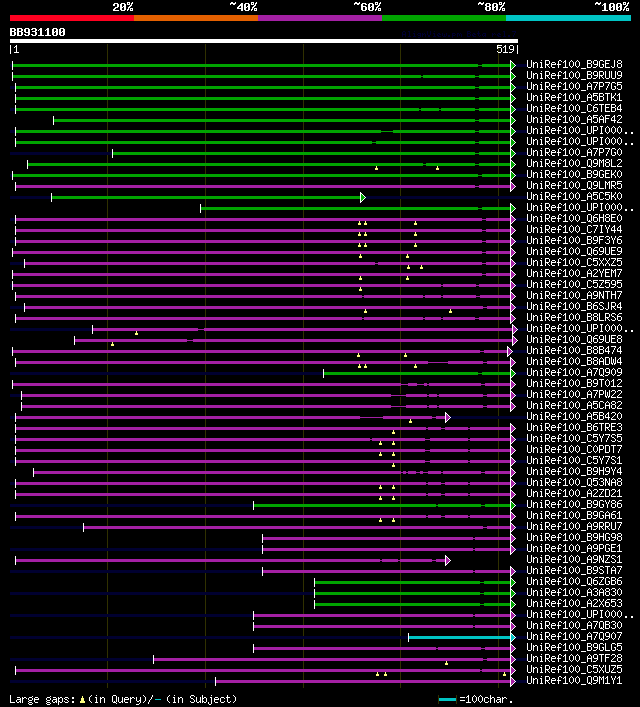Select the UniRef100_C5XXZ5 label
640x707 pixels.
click(x=574, y=262)
